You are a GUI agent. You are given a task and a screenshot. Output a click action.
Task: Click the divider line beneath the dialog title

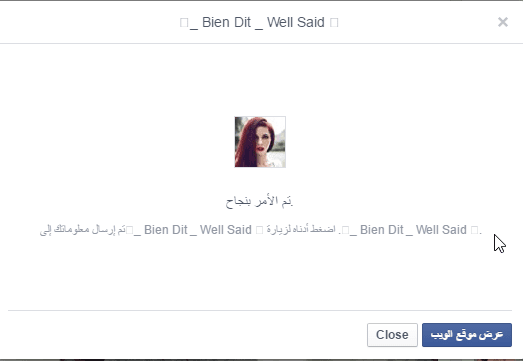click(x=262, y=43)
